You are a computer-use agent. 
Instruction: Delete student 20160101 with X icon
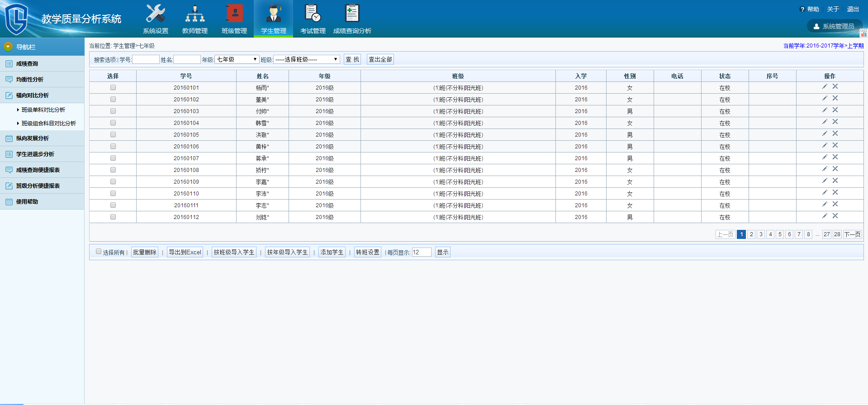tap(835, 86)
